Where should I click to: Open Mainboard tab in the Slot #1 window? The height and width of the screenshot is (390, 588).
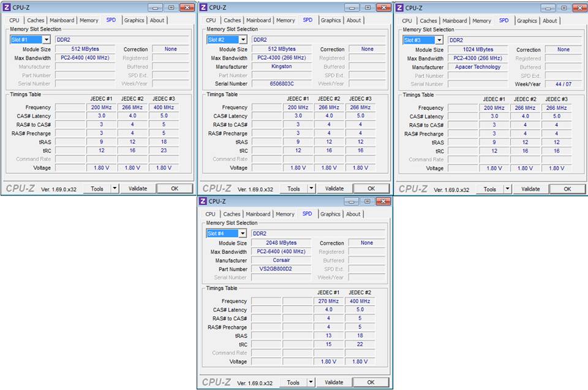tap(62, 20)
